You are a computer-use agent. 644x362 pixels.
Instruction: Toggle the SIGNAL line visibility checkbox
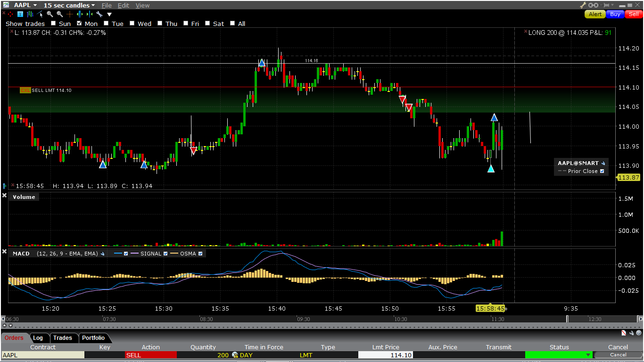tap(165, 254)
